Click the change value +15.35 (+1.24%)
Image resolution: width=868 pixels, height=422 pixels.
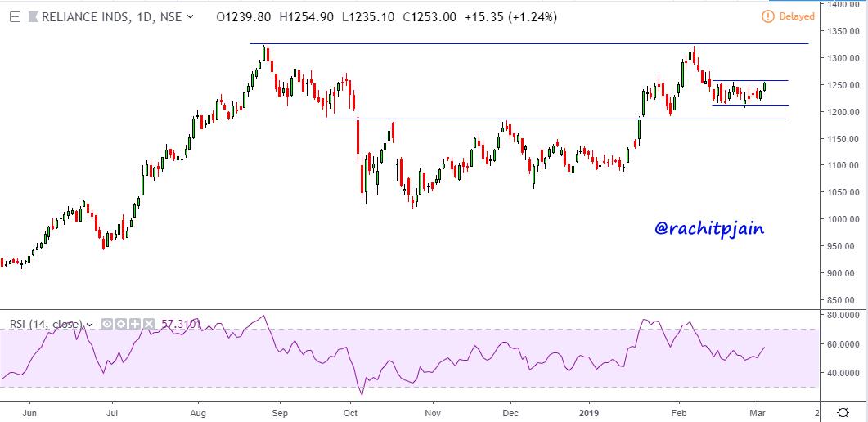tap(511, 17)
